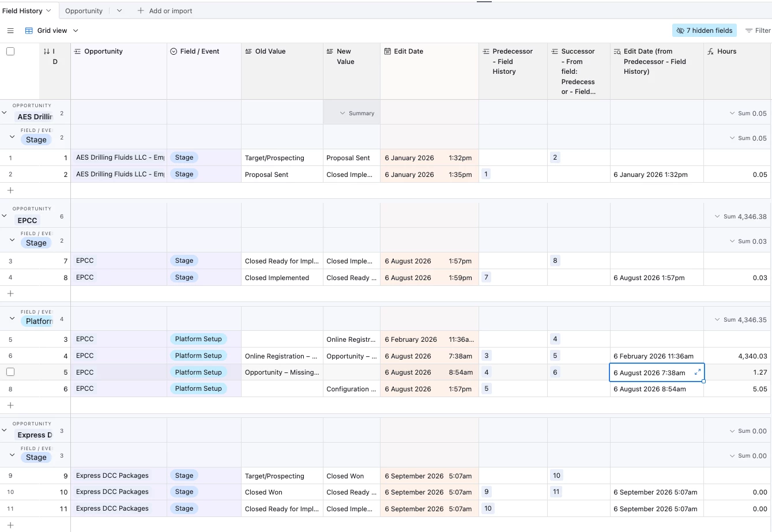Collapse the Stage subgroup under Express DCC
The height and width of the screenshot is (532, 772).
coord(12,455)
